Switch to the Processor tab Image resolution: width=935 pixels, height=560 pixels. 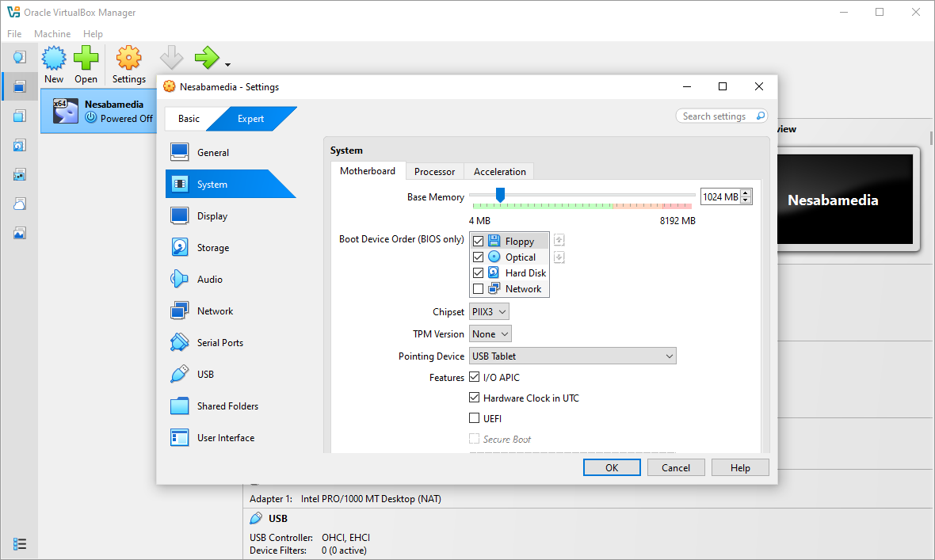coord(434,171)
